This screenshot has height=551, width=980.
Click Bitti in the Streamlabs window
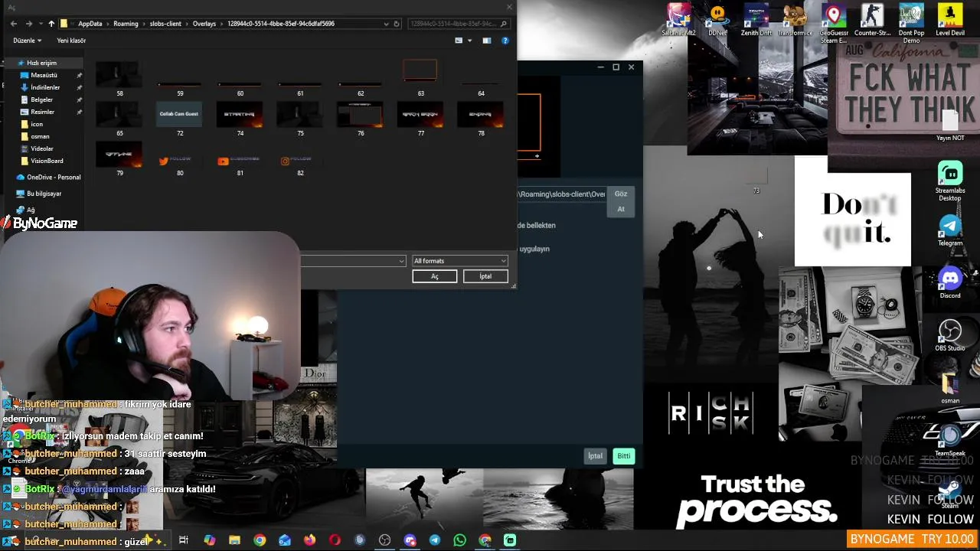(624, 456)
